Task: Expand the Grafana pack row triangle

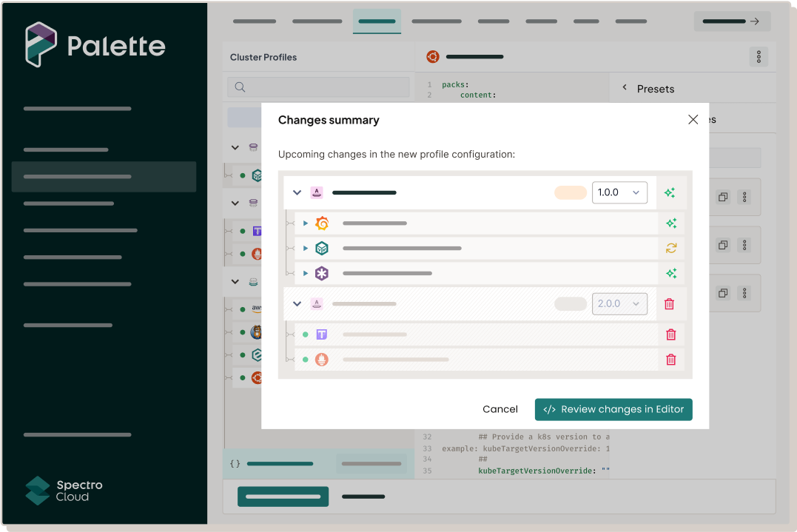Action: point(306,223)
